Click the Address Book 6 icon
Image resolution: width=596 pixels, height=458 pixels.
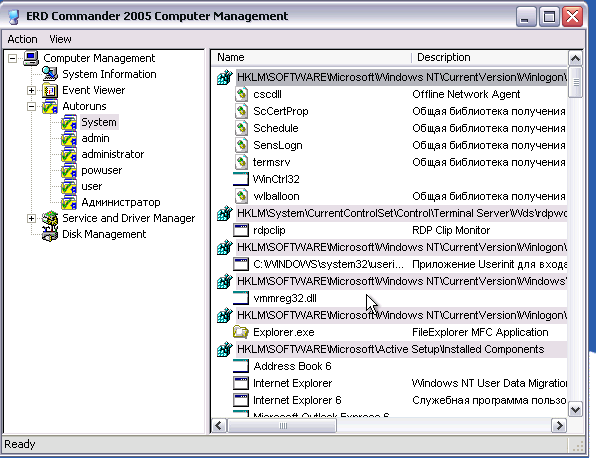pyautogui.click(x=241, y=366)
